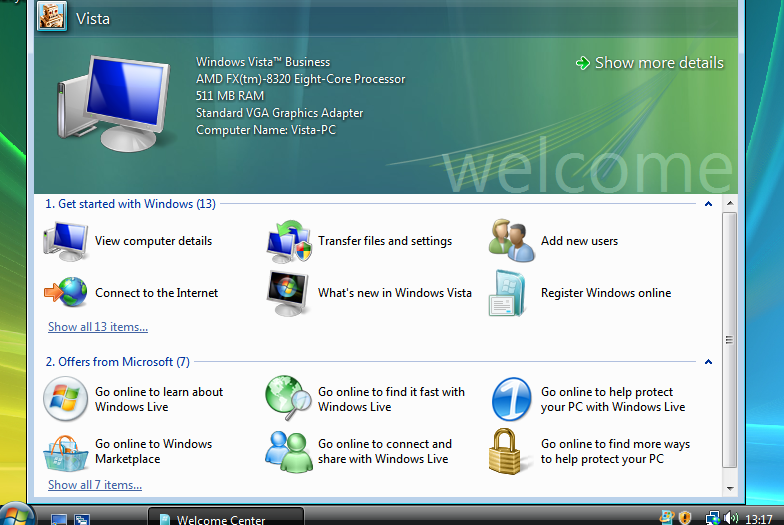
Task: Select Register Windows online label
Action: [606, 293]
